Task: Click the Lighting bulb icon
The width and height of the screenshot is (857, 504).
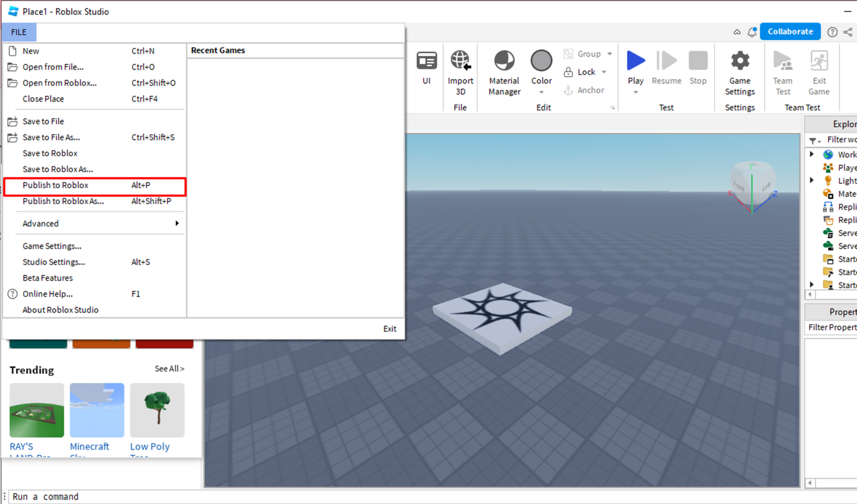Action: (x=828, y=181)
